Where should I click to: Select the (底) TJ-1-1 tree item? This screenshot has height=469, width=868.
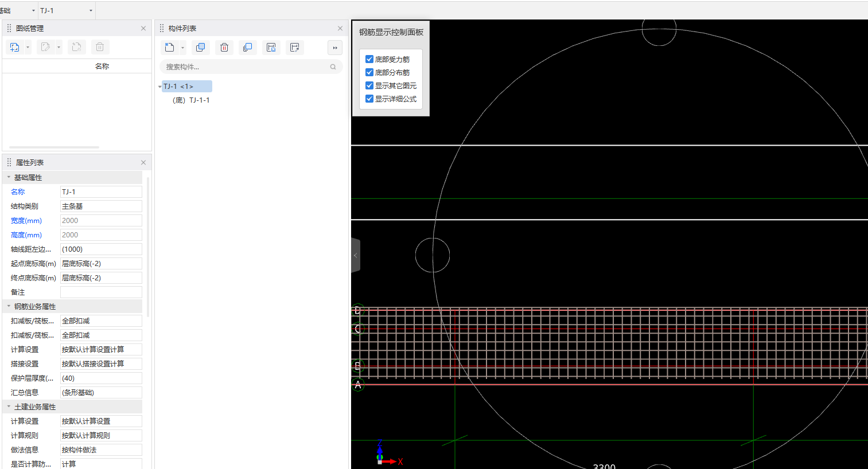[191, 100]
